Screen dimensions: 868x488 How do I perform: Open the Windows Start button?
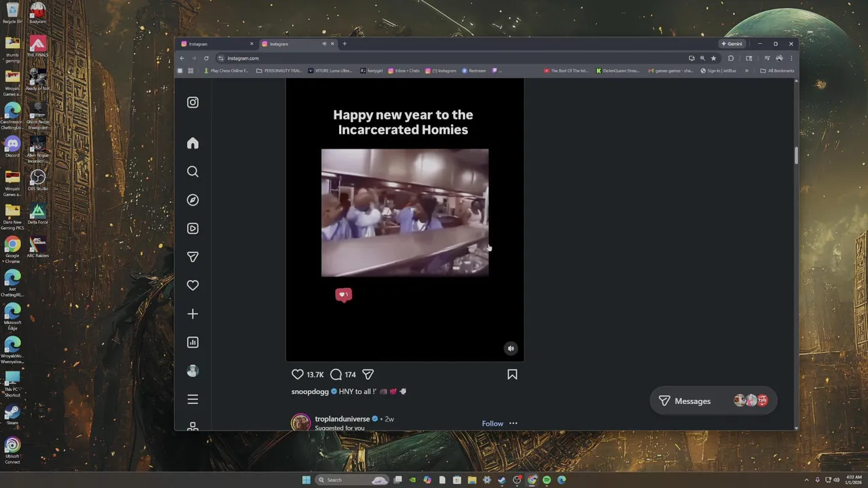click(306, 480)
